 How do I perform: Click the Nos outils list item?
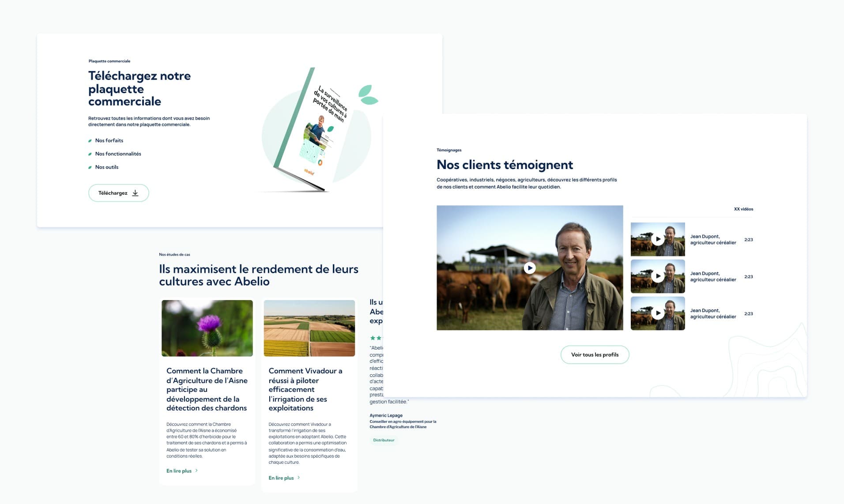107,167
